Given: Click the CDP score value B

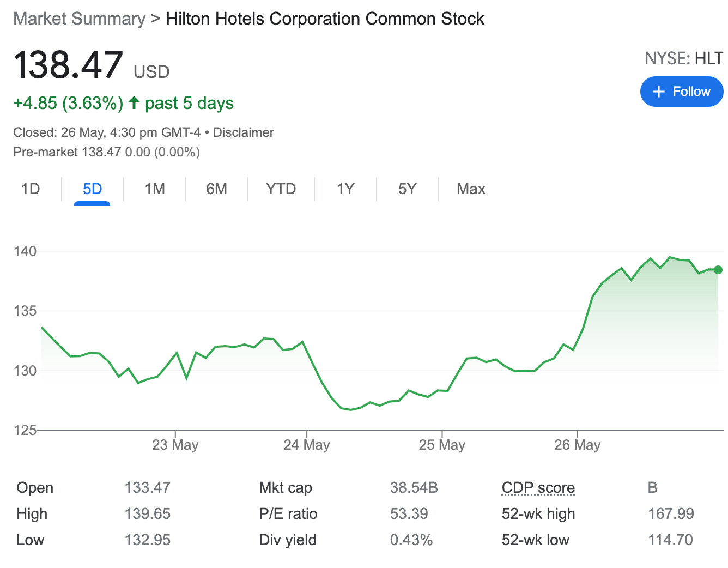Looking at the screenshot, I should (653, 487).
